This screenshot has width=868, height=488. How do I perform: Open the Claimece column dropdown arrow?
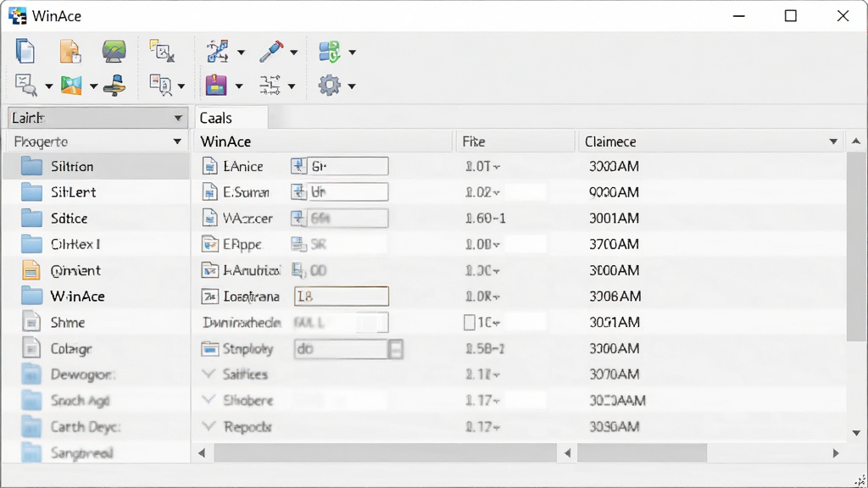[x=833, y=141]
